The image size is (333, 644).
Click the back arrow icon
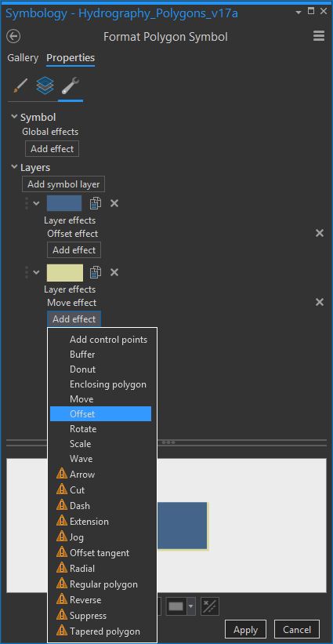13,37
